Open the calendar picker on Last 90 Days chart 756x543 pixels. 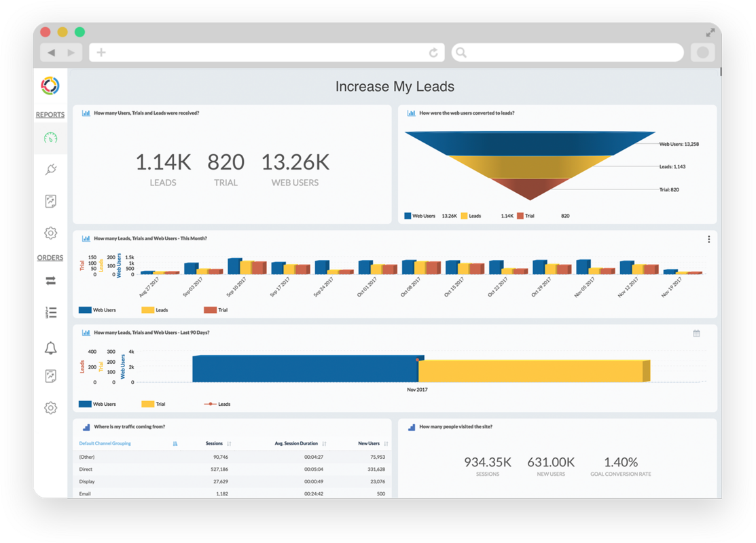pyautogui.click(x=696, y=333)
